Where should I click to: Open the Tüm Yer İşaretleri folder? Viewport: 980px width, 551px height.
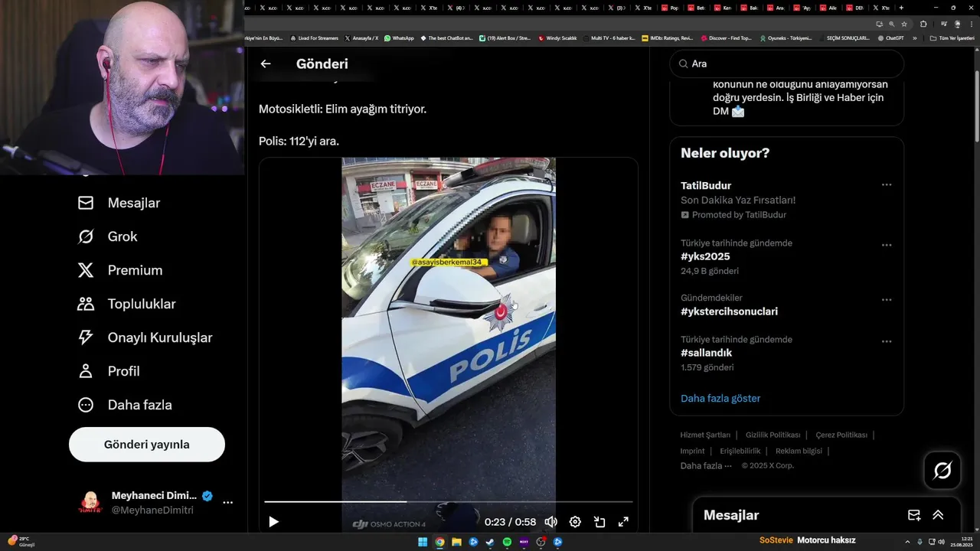tap(952, 37)
